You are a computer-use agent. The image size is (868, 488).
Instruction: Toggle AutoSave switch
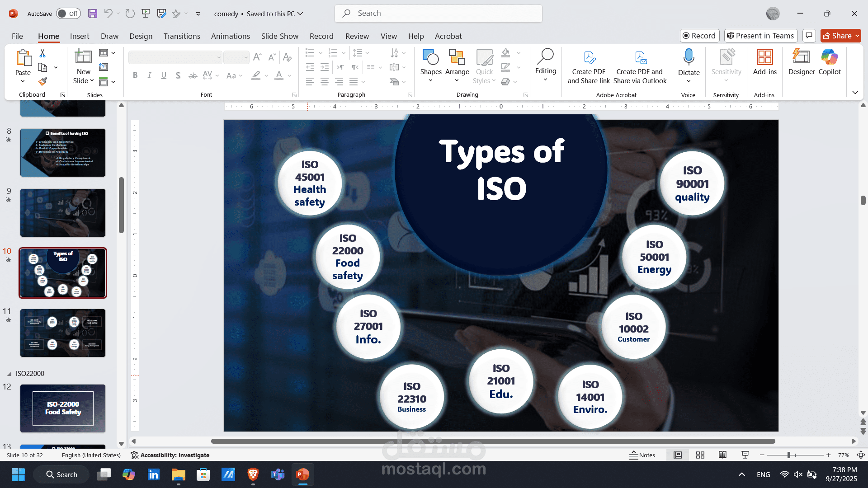pyautogui.click(x=68, y=14)
